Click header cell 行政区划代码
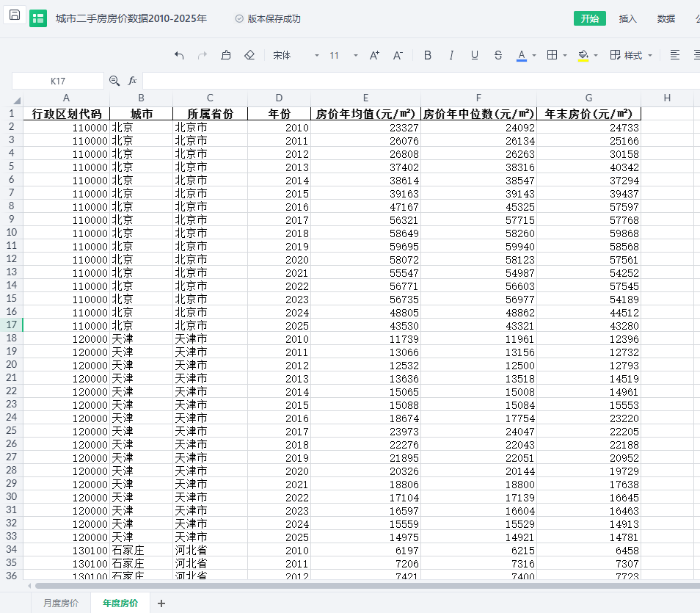This screenshot has width=700, height=613. [x=67, y=114]
